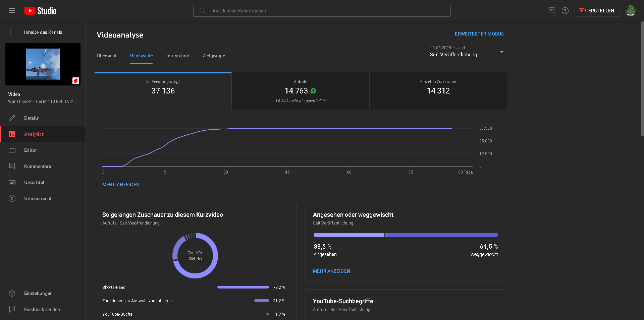The image size is (644, 320).
Task: Click ERWEITERTER MODUS link
Action: (479, 34)
